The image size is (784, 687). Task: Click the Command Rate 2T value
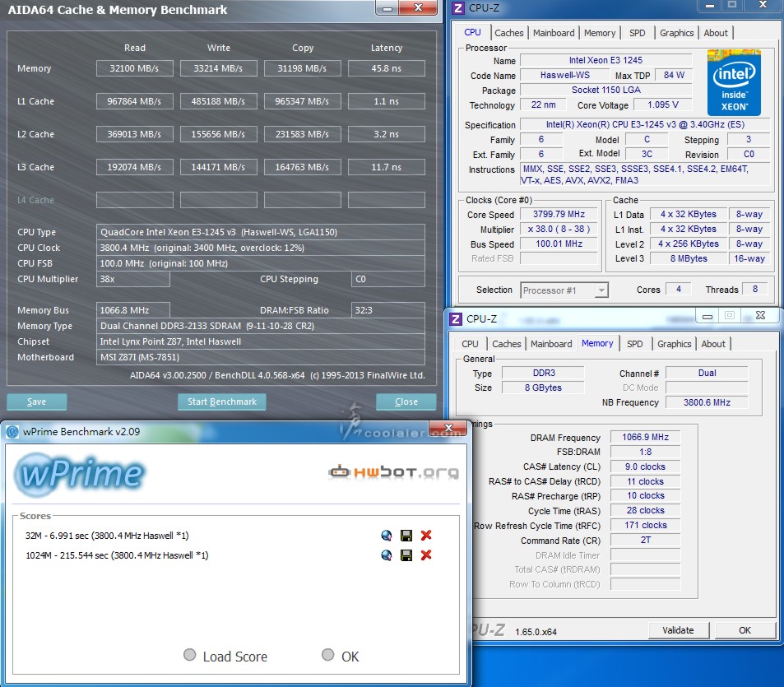(646, 540)
